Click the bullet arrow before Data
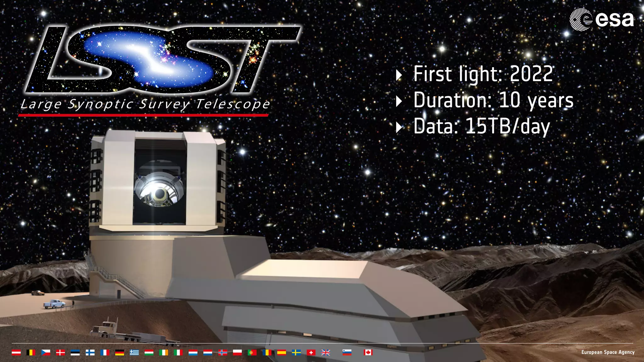Viewport: 644px width, 362px height. [399, 127]
